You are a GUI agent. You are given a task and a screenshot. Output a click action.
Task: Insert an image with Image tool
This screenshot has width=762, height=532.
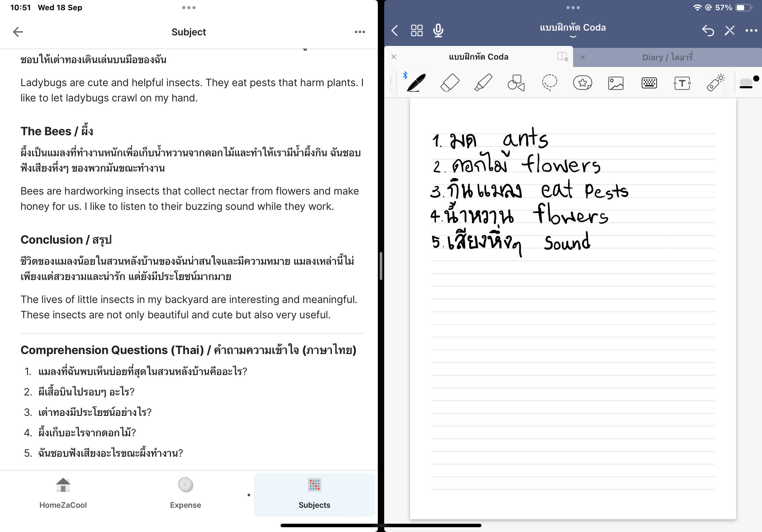coord(616,83)
